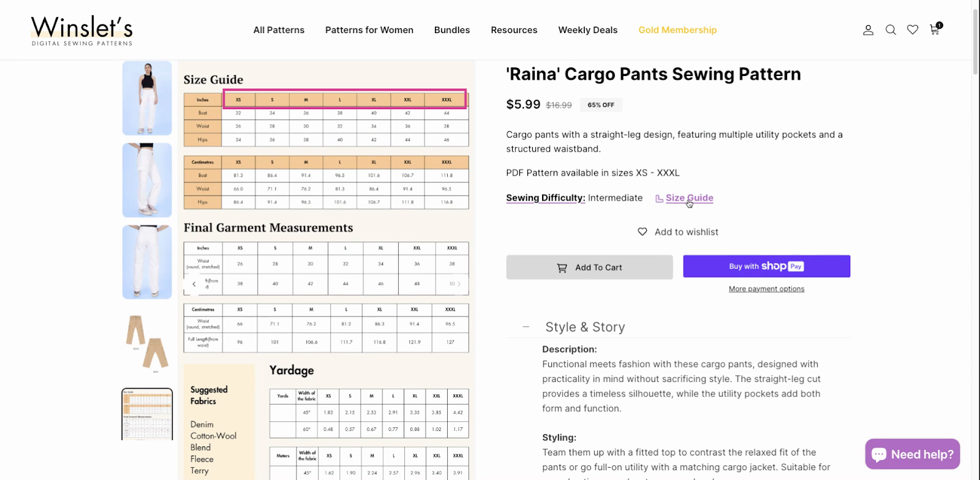
Task: Open the shopping cart icon
Action: (x=935, y=29)
